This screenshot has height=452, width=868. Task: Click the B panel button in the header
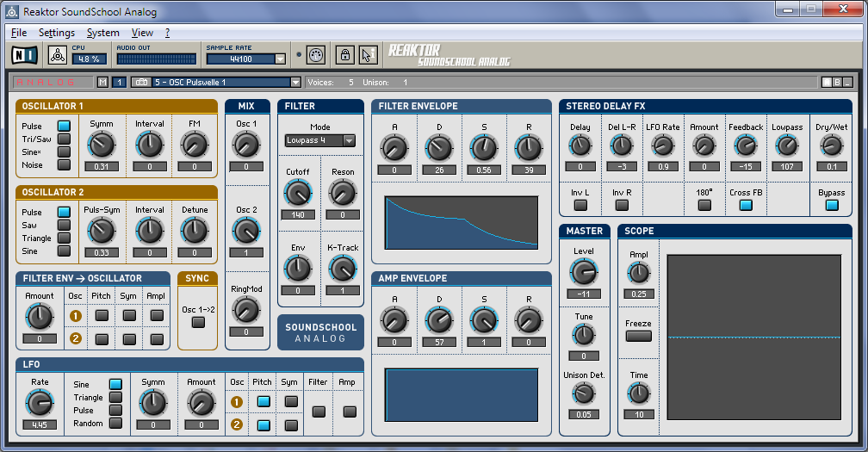pyautogui.click(x=837, y=83)
